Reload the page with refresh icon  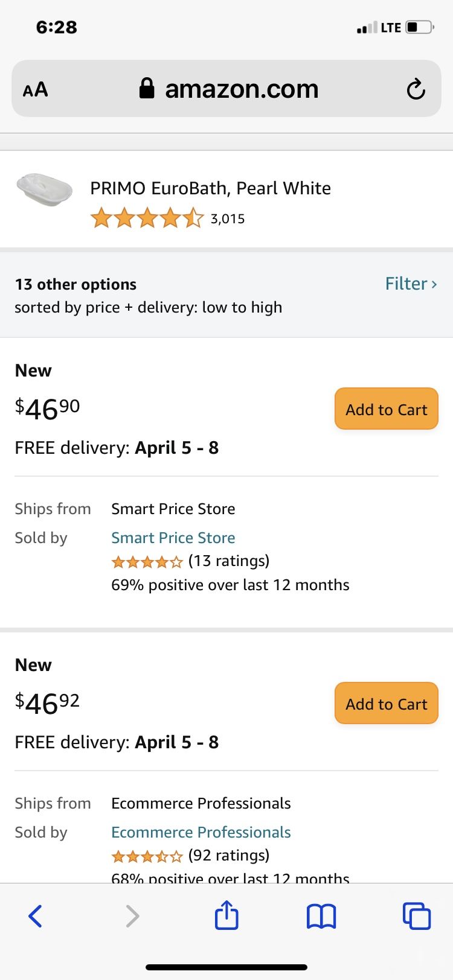coord(416,89)
